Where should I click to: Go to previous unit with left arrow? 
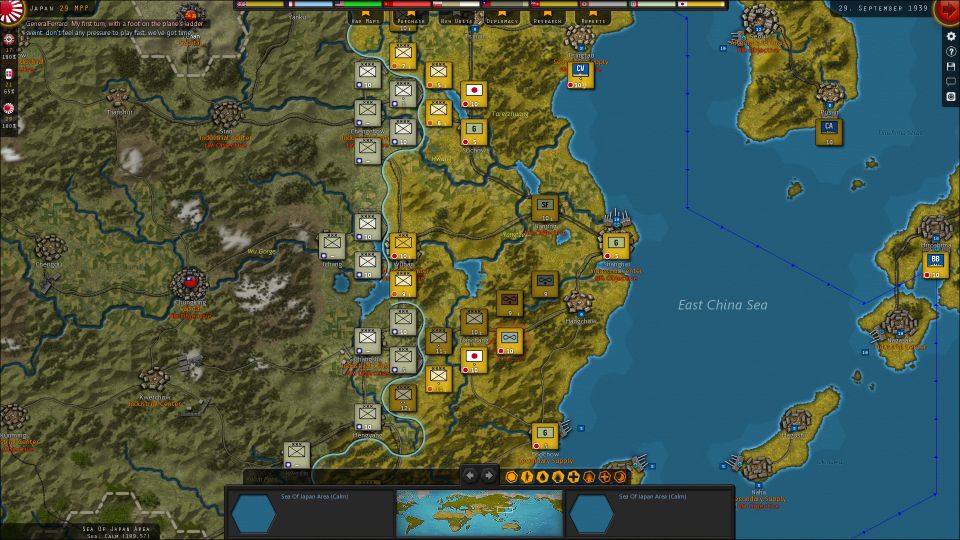470,475
